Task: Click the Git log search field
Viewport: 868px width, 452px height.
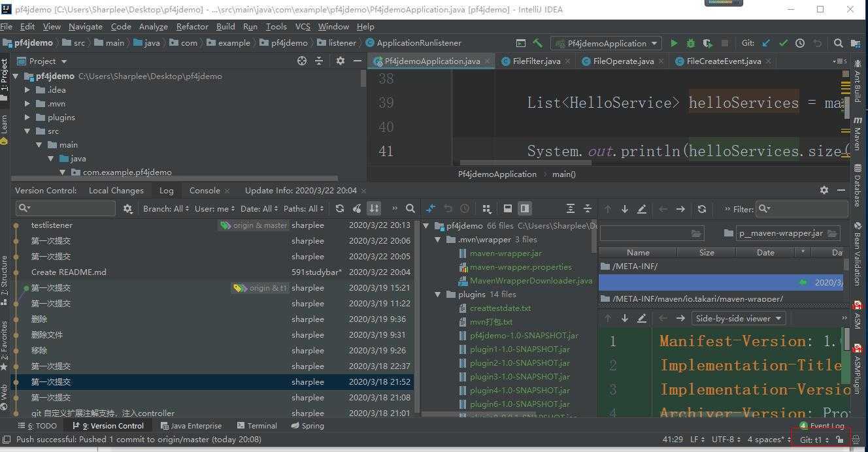Action: coord(65,208)
